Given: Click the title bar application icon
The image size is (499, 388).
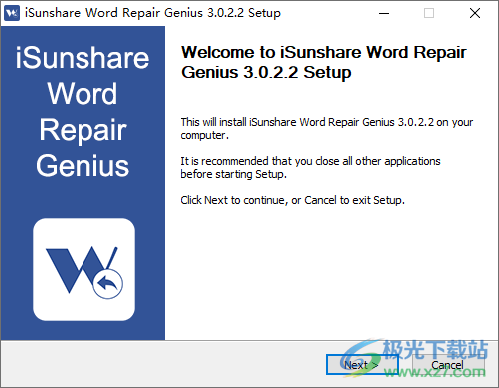Looking at the screenshot, I should 12,13.
